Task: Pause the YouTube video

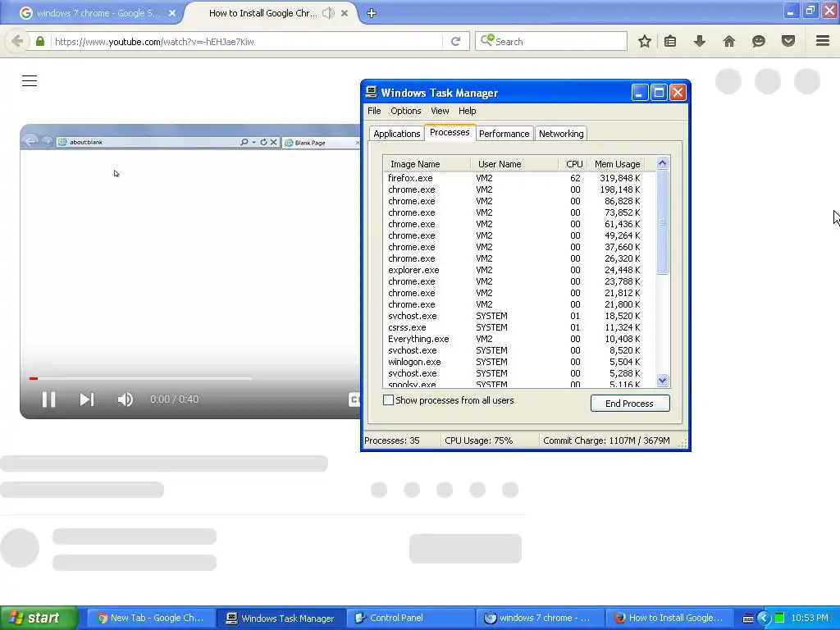Action: click(x=48, y=399)
